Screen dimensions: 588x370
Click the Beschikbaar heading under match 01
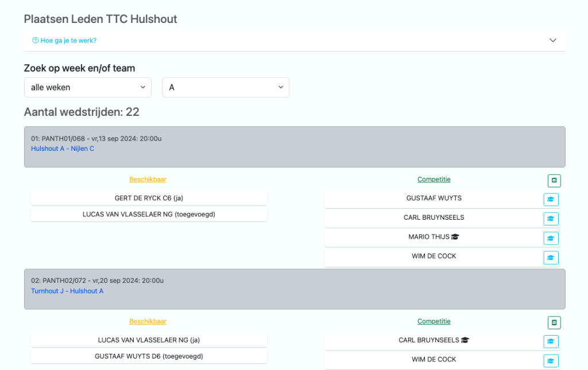pyautogui.click(x=148, y=180)
